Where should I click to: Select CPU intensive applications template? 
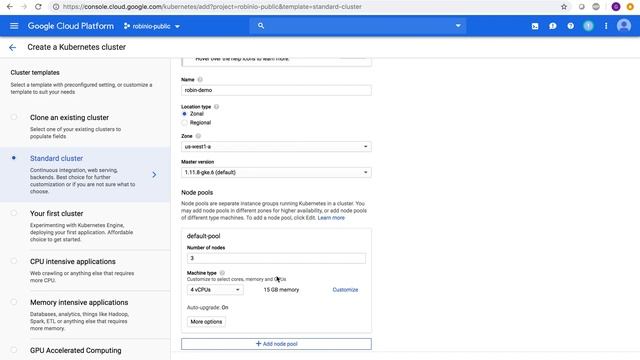(14, 261)
